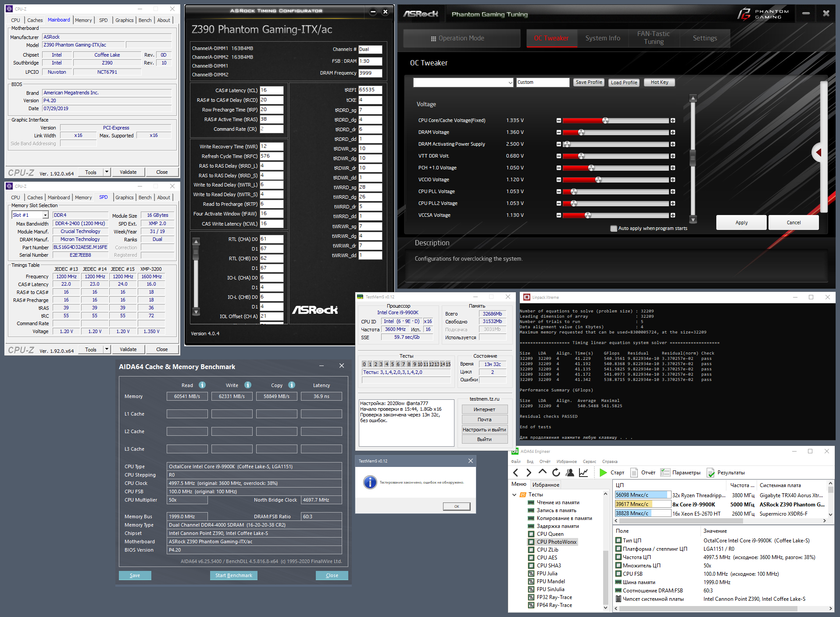Click the up-level arrow in AIDA64 Engineer
The height and width of the screenshot is (617, 840).
tap(543, 472)
